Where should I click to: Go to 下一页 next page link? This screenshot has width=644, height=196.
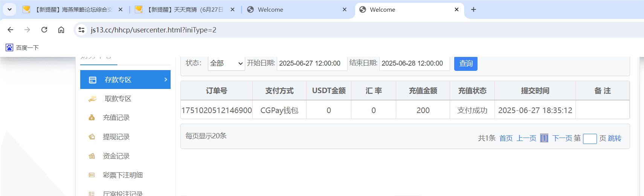(x=562, y=138)
